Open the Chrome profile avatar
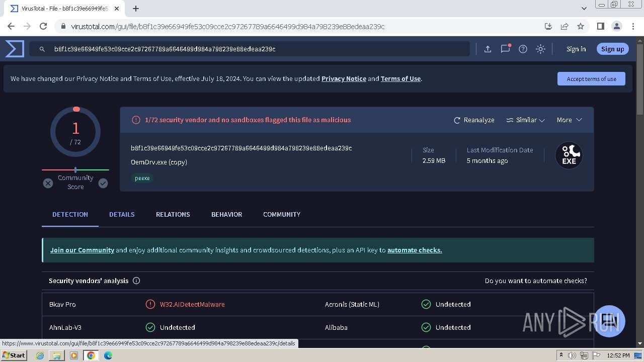 (616, 26)
